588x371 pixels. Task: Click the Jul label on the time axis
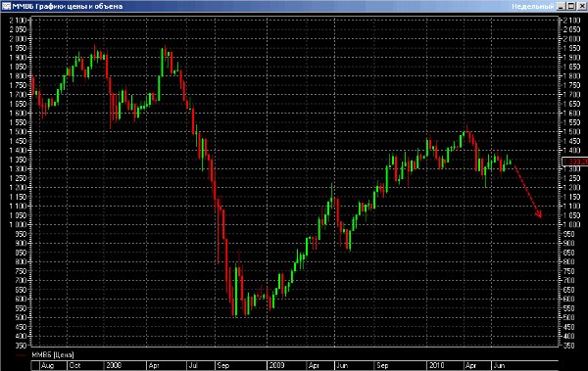point(193,365)
